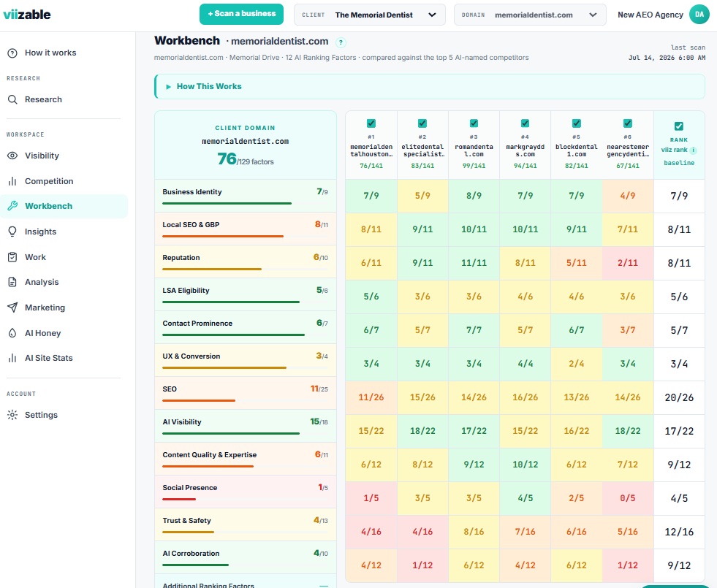Image resolution: width=717 pixels, height=588 pixels.
Task: Expand the Business Identity factor row
Action: pos(246,196)
